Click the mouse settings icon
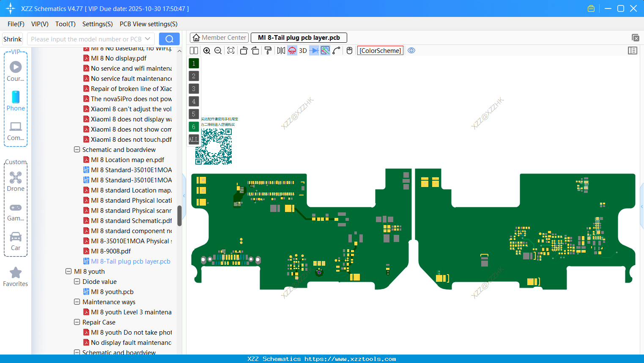The image size is (644, 363). 349,51
